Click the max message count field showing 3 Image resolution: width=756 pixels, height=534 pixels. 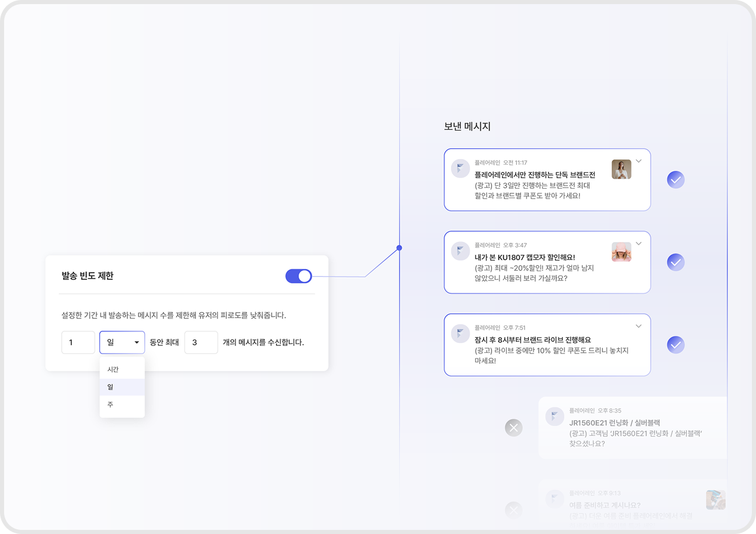(201, 342)
